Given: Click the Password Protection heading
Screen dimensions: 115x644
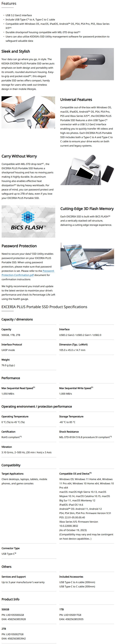Looking at the screenshot, I should tap(19, 246).
